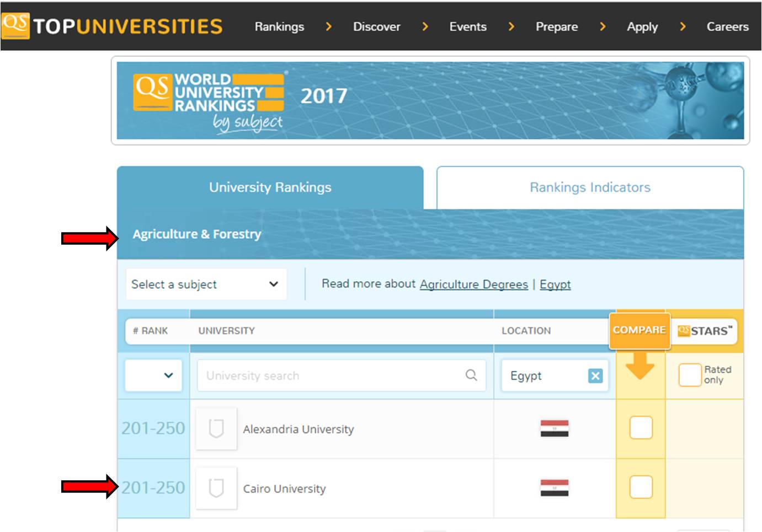Open the Rankings menu
This screenshot has width=762, height=532.
coord(279,26)
